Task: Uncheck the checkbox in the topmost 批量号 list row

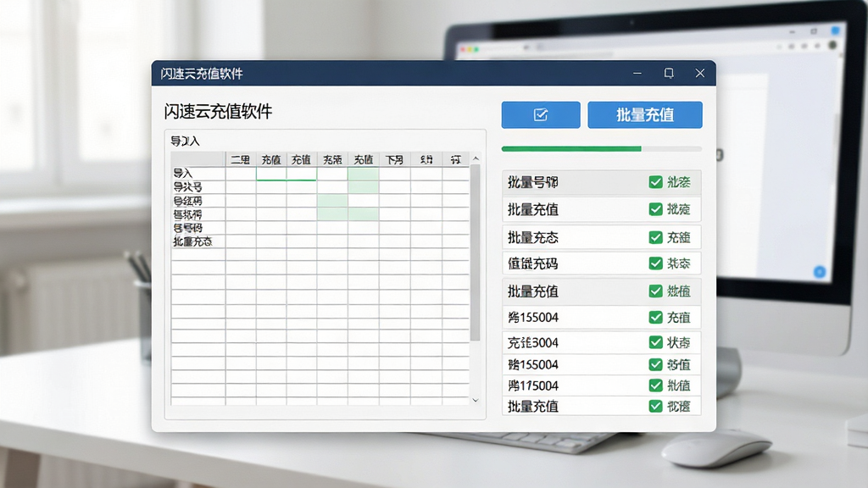Action: pyautogui.click(x=656, y=182)
